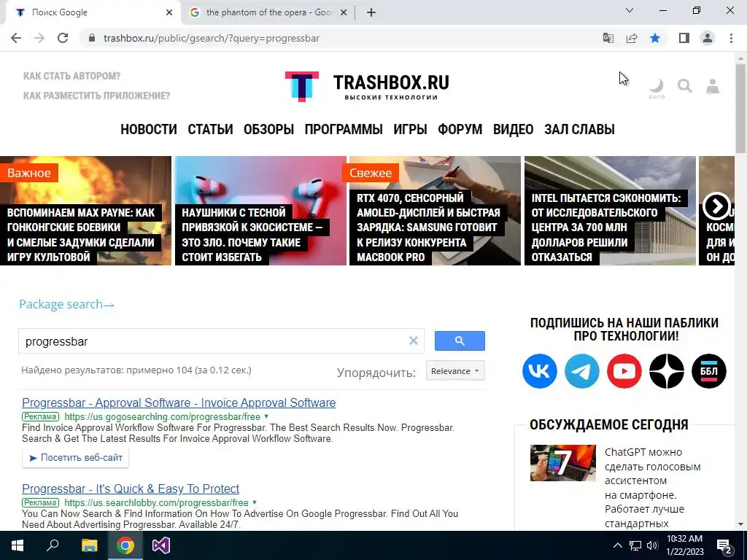Open File Explorer from the taskbar
This screenshot has height=560, width=747.
[x=89, y=545]
